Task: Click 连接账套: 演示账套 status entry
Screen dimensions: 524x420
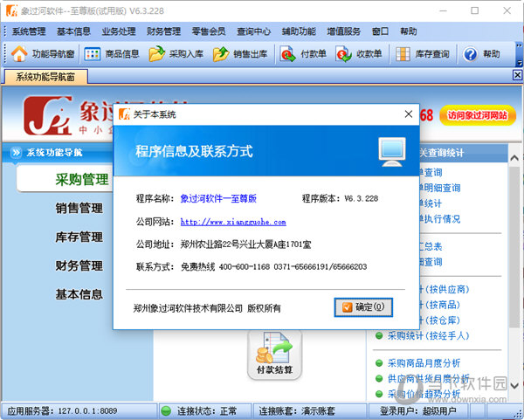Action: click(x=297, y=410)
